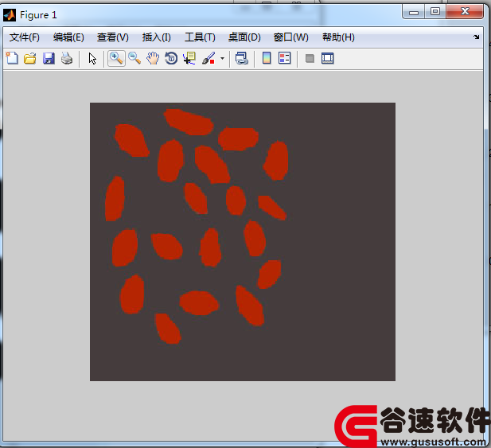Open the 文件(F) menu
Viewport: 491px width, 448px height.
tap(25, 37)
